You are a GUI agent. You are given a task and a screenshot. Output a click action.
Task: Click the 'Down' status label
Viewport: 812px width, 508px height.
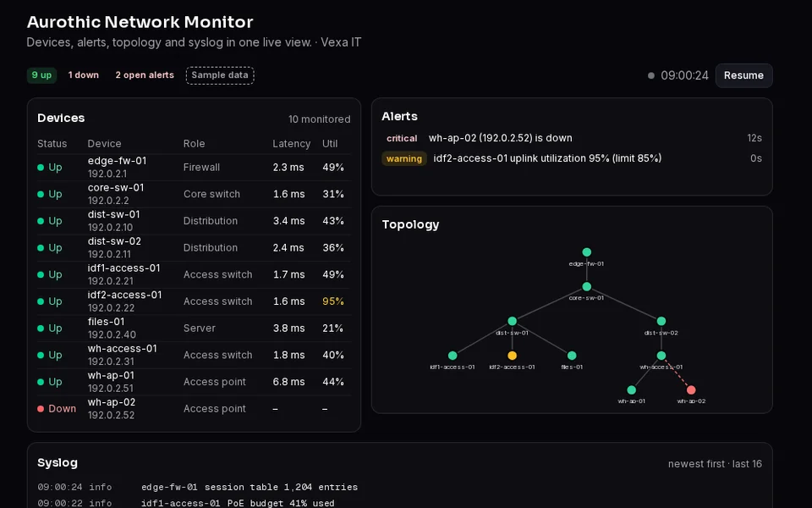[x=62, y=408]
